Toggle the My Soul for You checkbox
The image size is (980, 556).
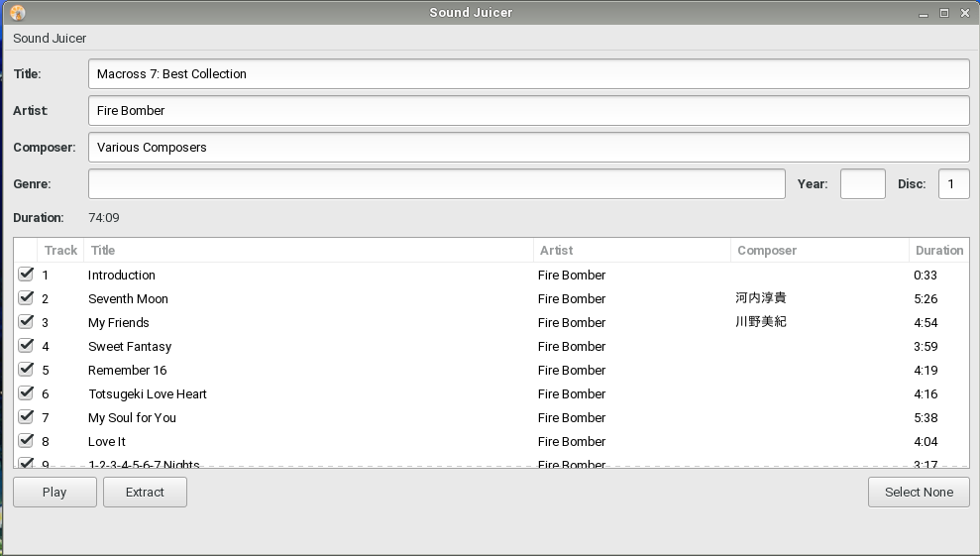26,417
